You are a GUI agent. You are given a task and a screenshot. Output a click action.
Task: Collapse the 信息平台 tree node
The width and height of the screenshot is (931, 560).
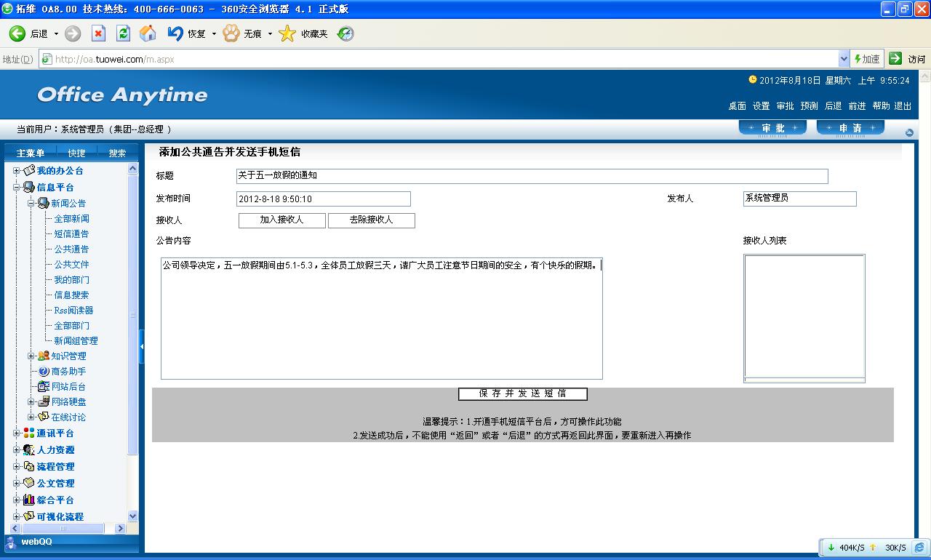pyautogui.click(x=17, y=188)
